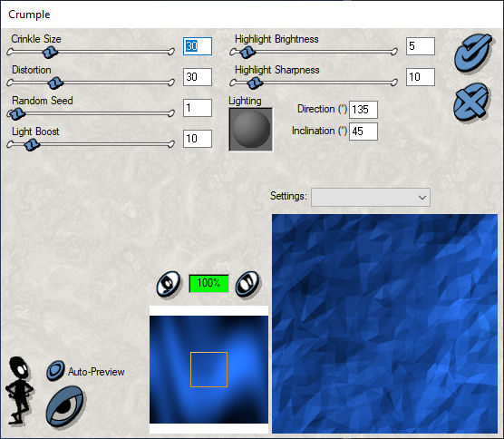Click the Settings dropdown arrow

click(x=422, y=198)
